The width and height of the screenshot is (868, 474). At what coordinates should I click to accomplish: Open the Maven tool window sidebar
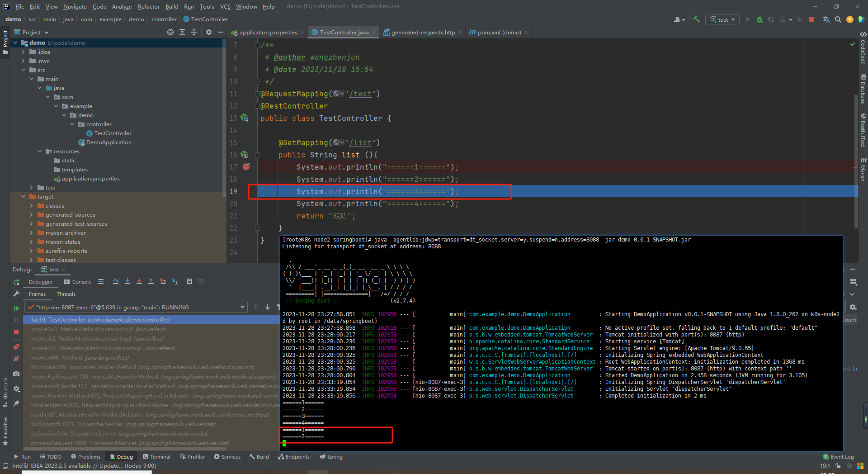pos(863,169)
